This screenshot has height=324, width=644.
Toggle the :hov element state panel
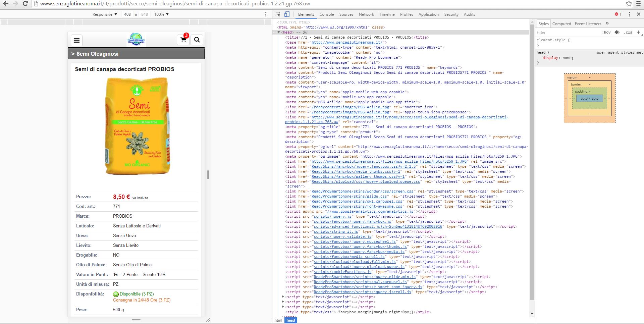606,33
